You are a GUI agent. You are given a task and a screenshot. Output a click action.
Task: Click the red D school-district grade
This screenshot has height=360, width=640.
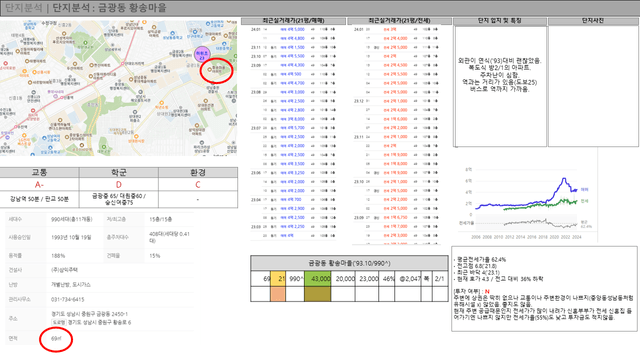point(118,185)
